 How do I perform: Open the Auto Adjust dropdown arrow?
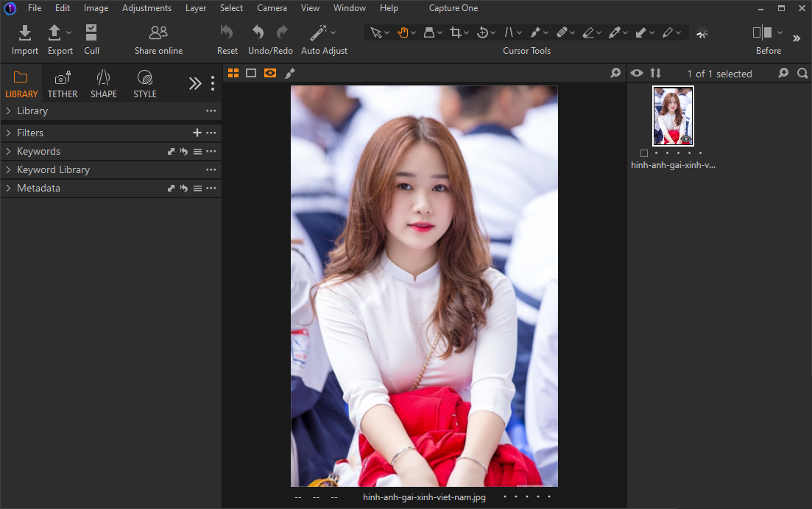(x=333, y=32)
